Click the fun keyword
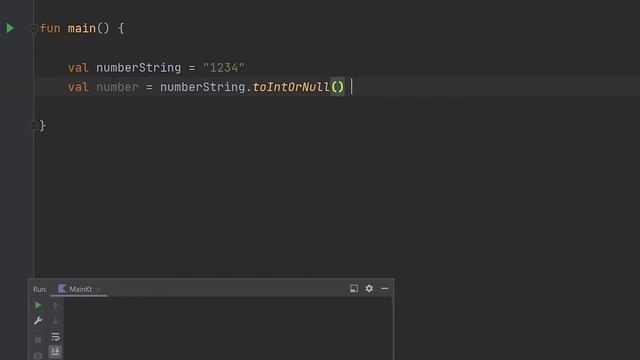The height and width of the screenshot is (360, 640). [50, 28]
